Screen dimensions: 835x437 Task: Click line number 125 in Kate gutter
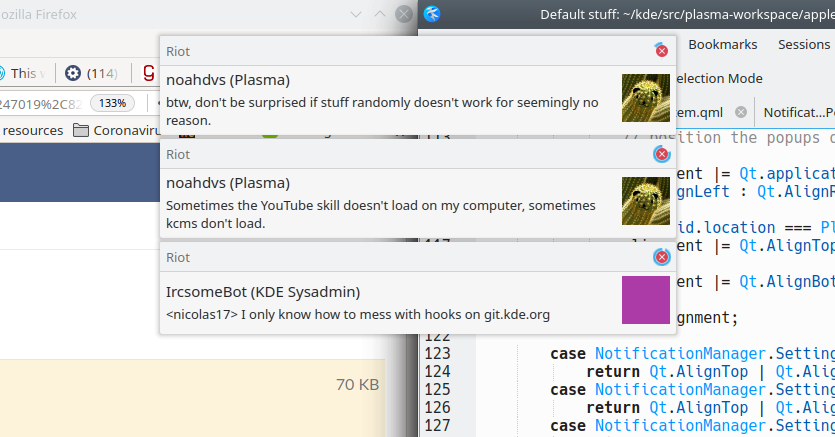point(437,390)
